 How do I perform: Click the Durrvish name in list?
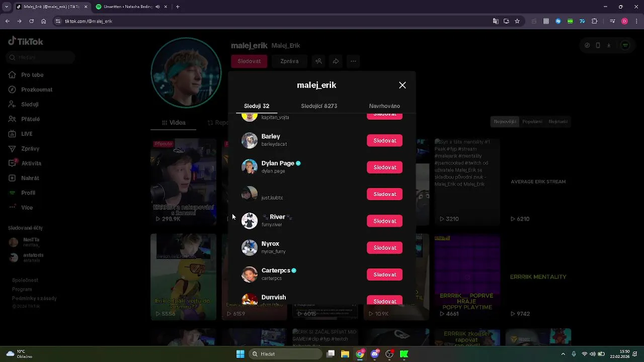pos(274,297)
